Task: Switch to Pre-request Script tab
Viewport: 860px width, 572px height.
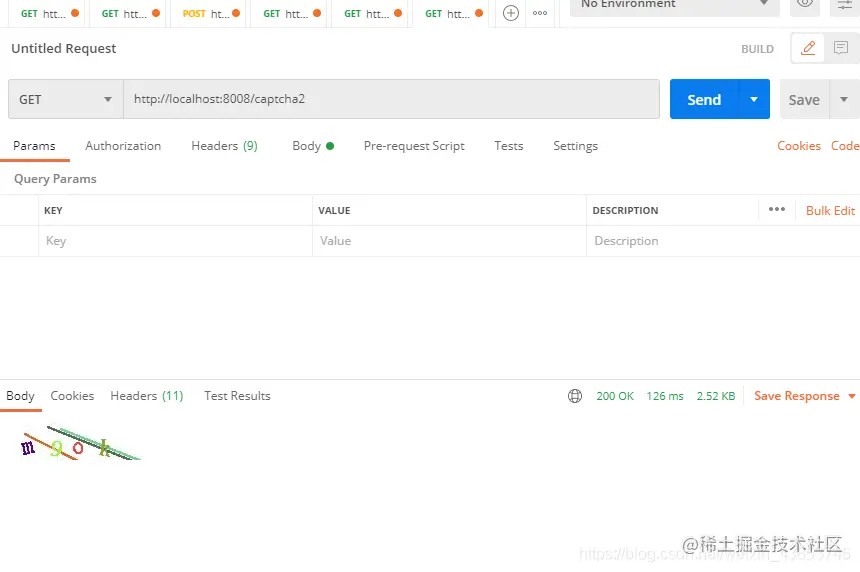Action: tap(414, 146)
